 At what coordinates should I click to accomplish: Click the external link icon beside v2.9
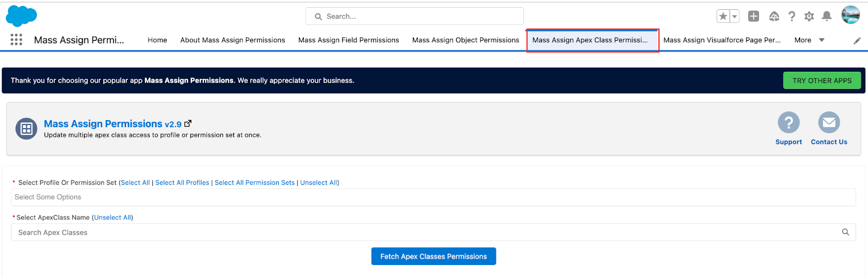coord(188,123)
